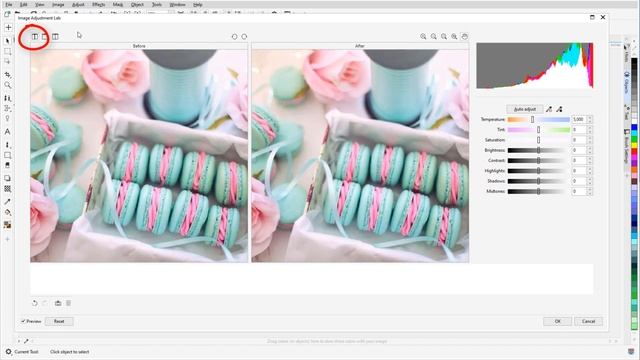This screenshot has width=640, height=360.
Task: Open the Effects menu
Action: (98, 4)
